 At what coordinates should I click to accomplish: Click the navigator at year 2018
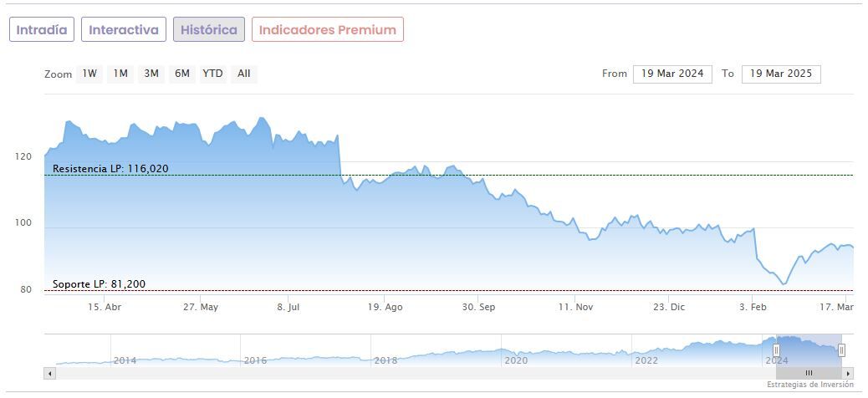[x=385, y=360]
